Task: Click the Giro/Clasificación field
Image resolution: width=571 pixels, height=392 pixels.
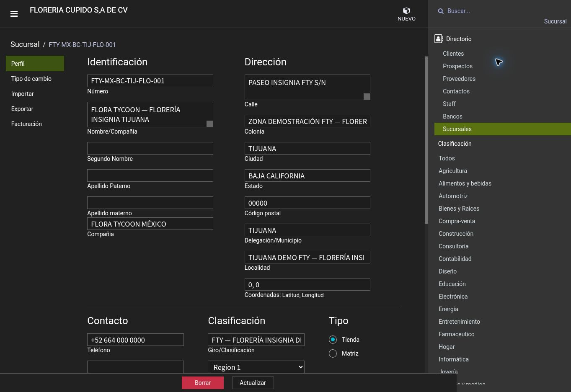Action: 256,340
